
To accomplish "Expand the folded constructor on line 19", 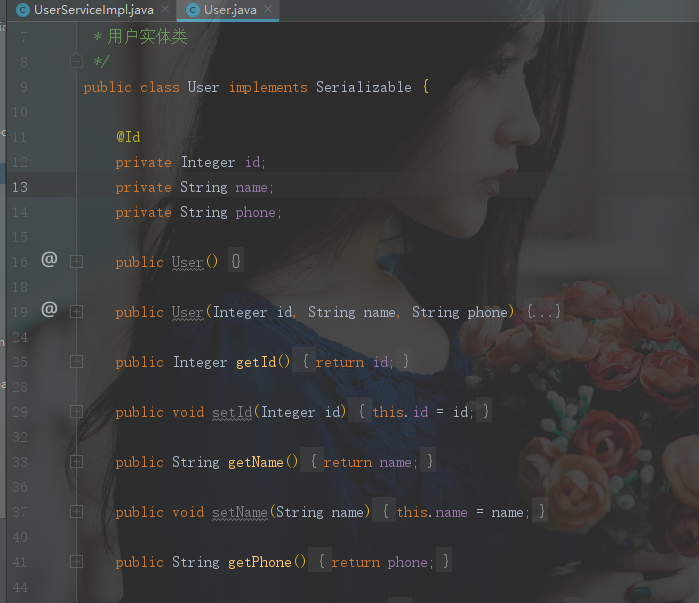I will click(76, 312).
